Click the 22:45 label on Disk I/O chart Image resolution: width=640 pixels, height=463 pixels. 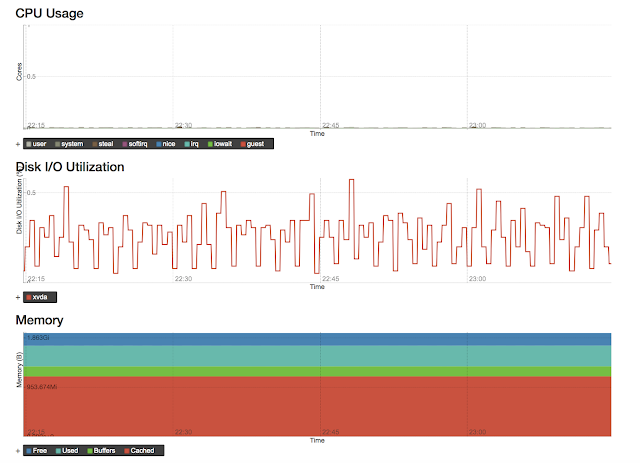click(331, 278)
